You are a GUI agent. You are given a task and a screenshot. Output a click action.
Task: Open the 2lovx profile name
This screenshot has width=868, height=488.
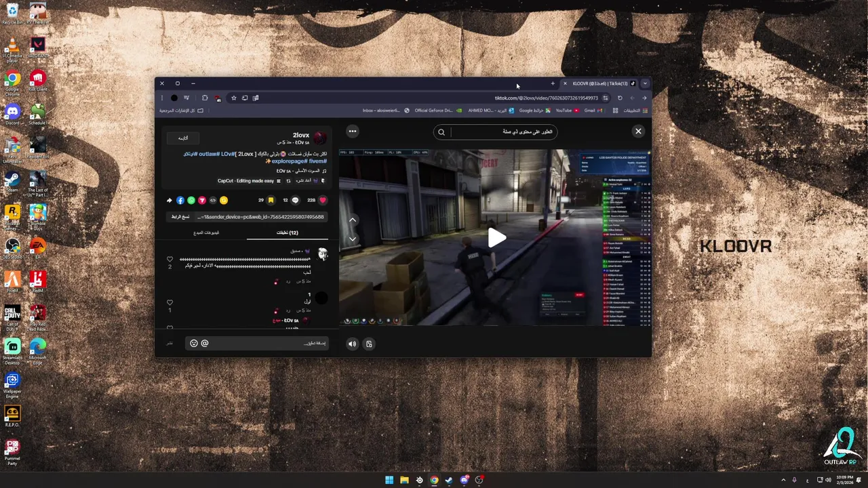[x=301, y=136]
